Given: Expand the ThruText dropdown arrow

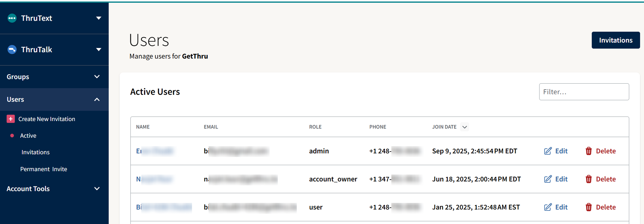Looking at the screenshot, I should point(98,18).
